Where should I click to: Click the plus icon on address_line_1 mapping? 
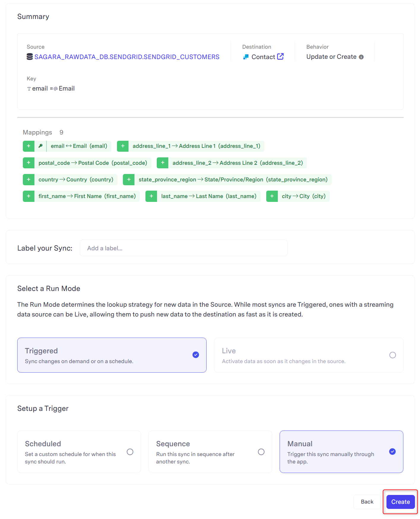click(123, 146)
